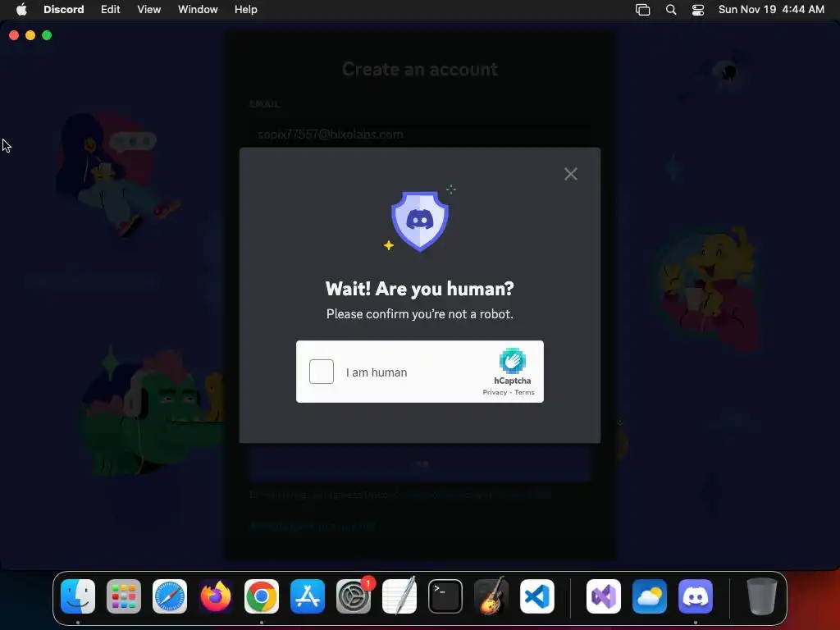
Task: Open the Edit menu
Action: click(x=111, y=10)
